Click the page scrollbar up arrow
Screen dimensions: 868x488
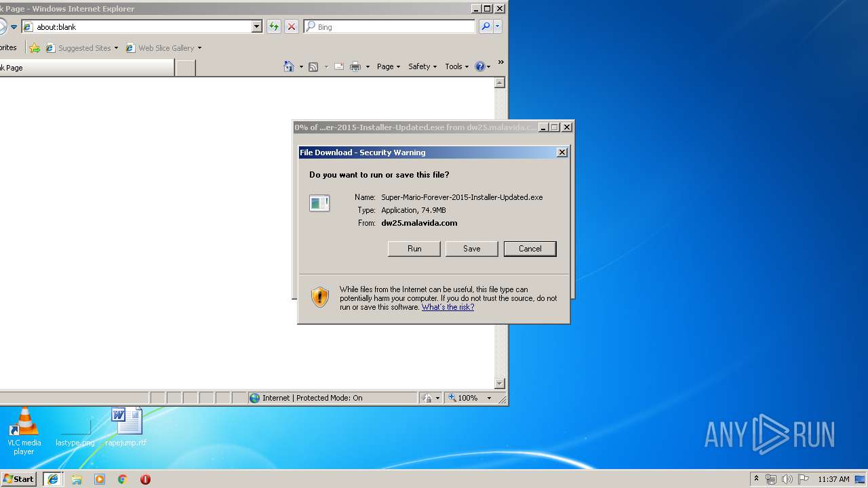[x=500, y=83]
